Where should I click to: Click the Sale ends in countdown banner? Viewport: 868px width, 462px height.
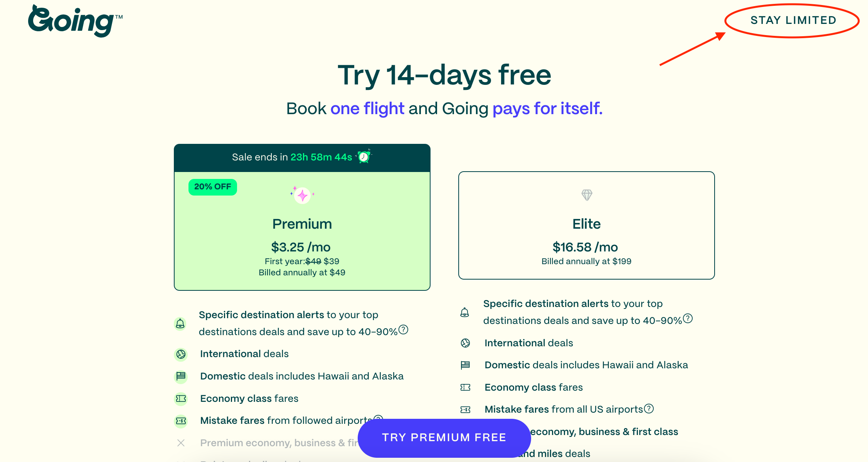click(x=302, y=157)
